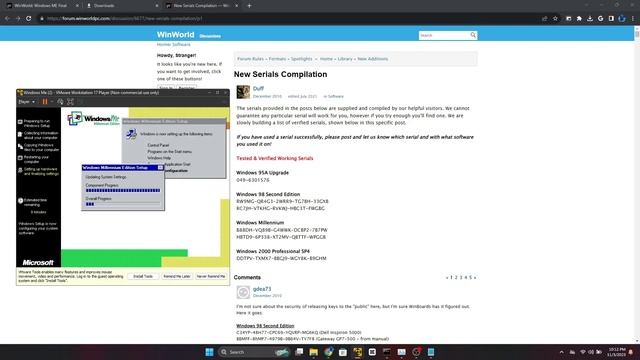640x360 pixels.
Task: Click the Component Progress bar in Setup
Action: tap(122, 191)
